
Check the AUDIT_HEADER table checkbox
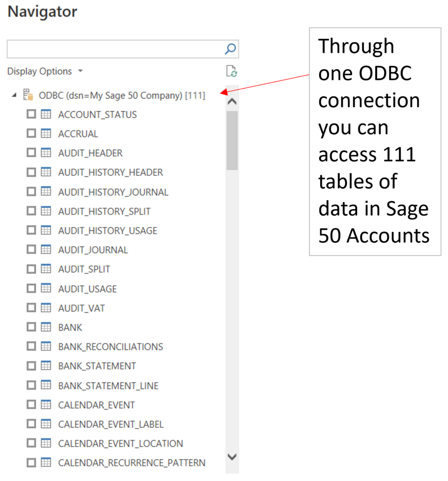point(31,152)
